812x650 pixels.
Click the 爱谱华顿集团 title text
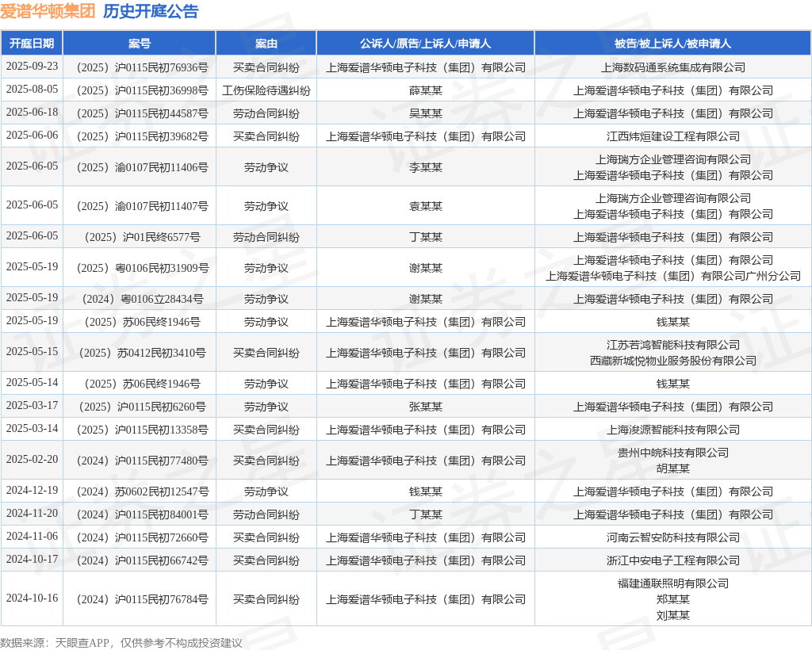tap(48, 11)
